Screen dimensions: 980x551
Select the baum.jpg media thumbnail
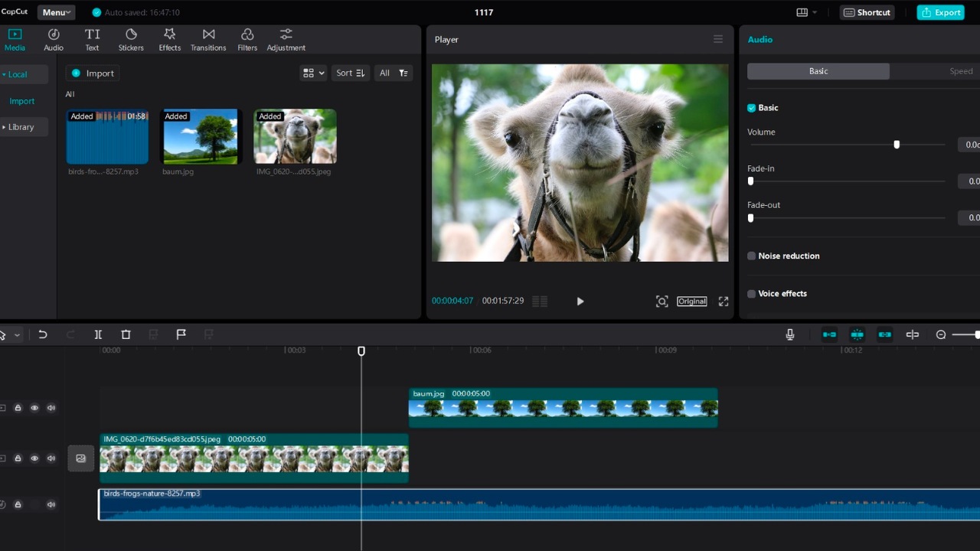(201, 136)
